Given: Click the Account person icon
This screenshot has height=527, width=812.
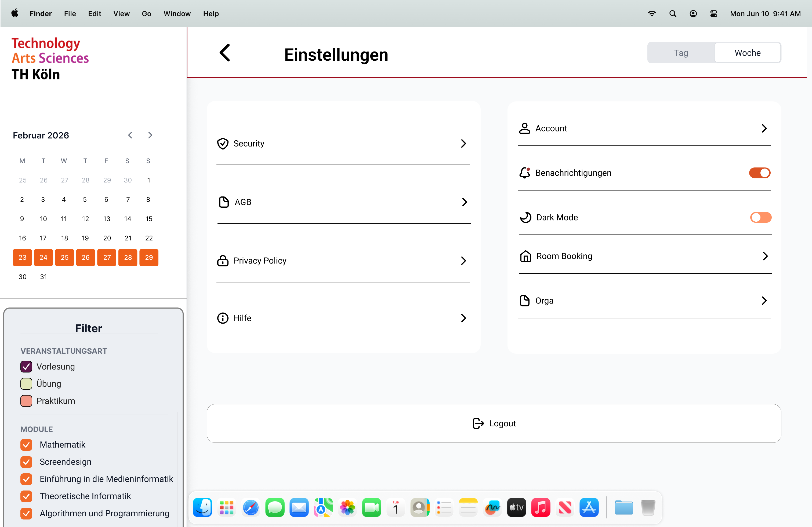Looking at the screenshot, I should 524,129.
